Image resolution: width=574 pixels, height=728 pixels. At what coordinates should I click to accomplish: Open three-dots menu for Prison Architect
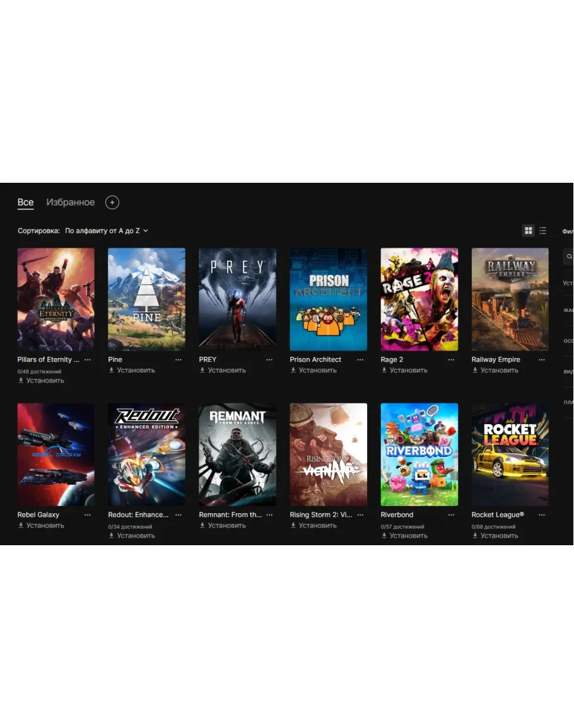click(x=360, y=360)
